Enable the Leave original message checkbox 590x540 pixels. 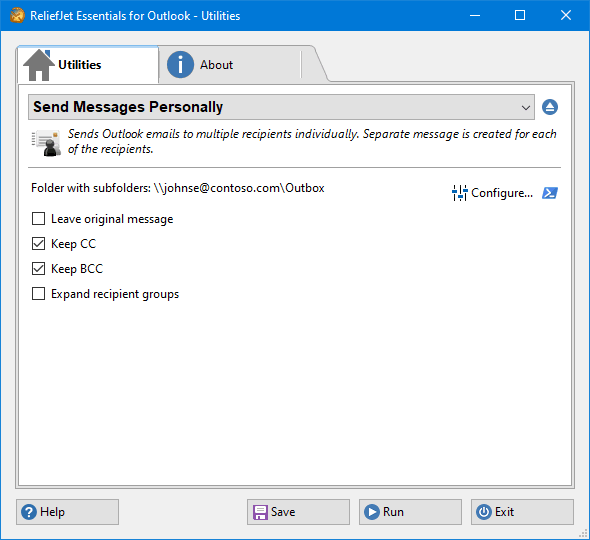tap(38, 219)
